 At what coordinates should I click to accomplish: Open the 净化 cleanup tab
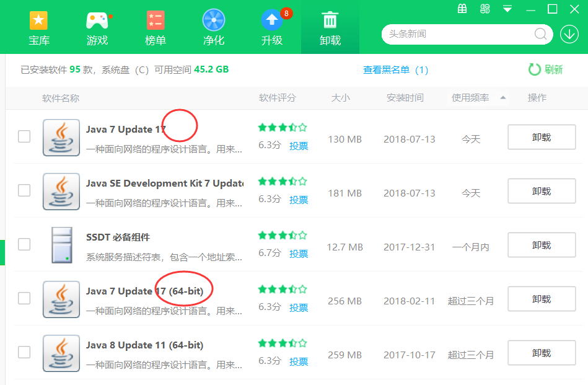[213, 28]
